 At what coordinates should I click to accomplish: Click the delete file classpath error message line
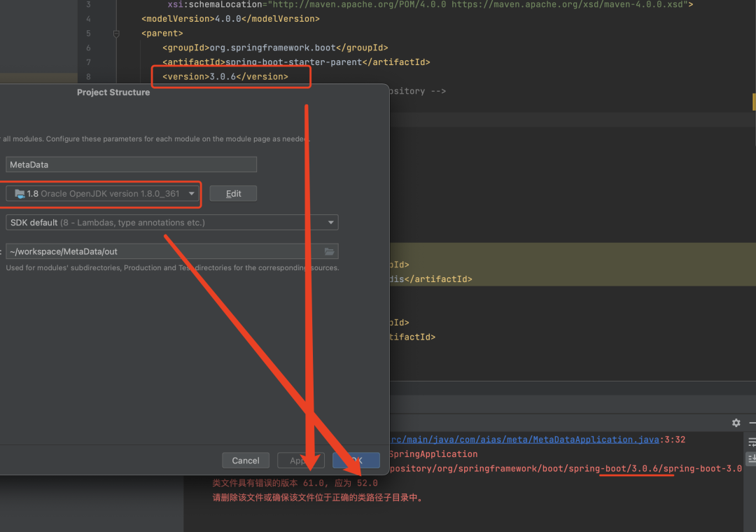coord(318,497)
